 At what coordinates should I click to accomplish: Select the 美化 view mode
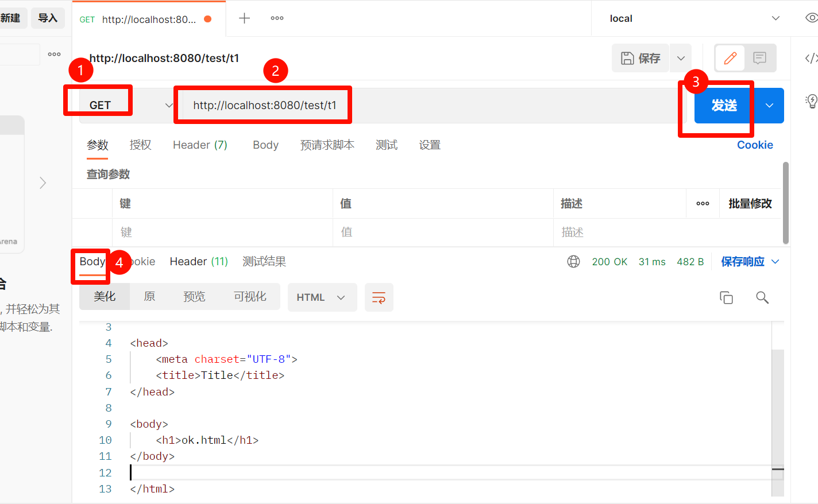coord(105,297)
